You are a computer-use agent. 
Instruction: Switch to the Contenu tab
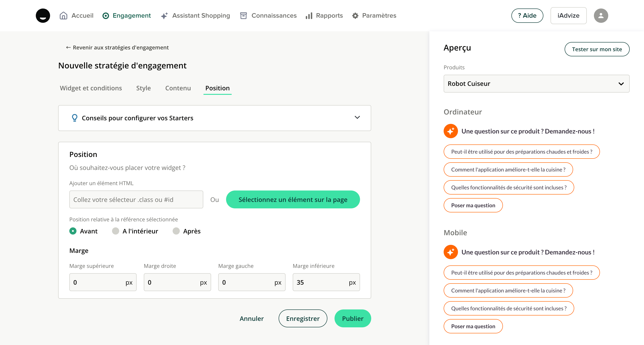[x=178, y=88]
